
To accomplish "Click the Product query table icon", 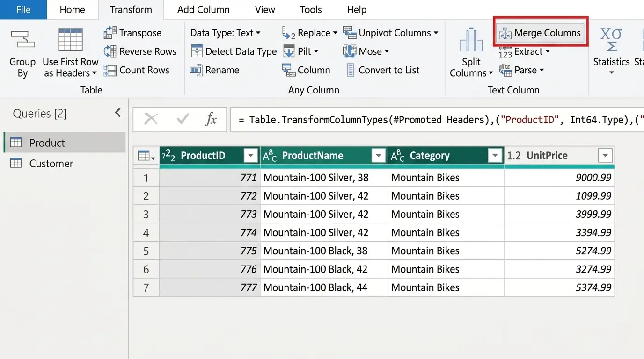I will [16, 143].
